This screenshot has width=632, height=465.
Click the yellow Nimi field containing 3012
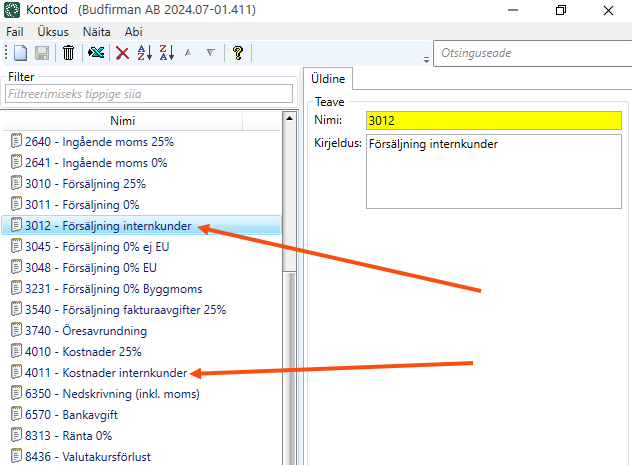click(493, 120)
